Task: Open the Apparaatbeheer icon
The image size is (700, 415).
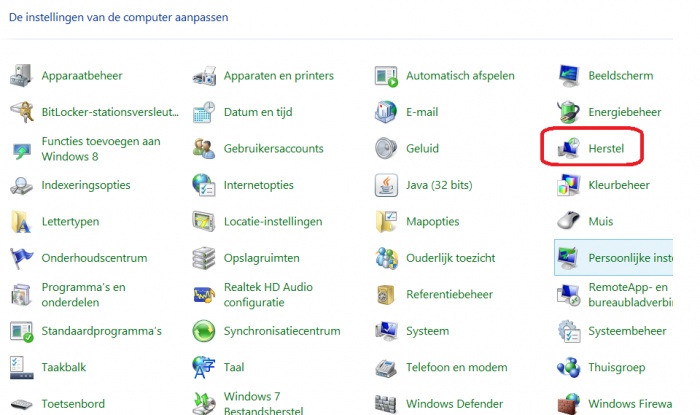Action: pos(21,75)
